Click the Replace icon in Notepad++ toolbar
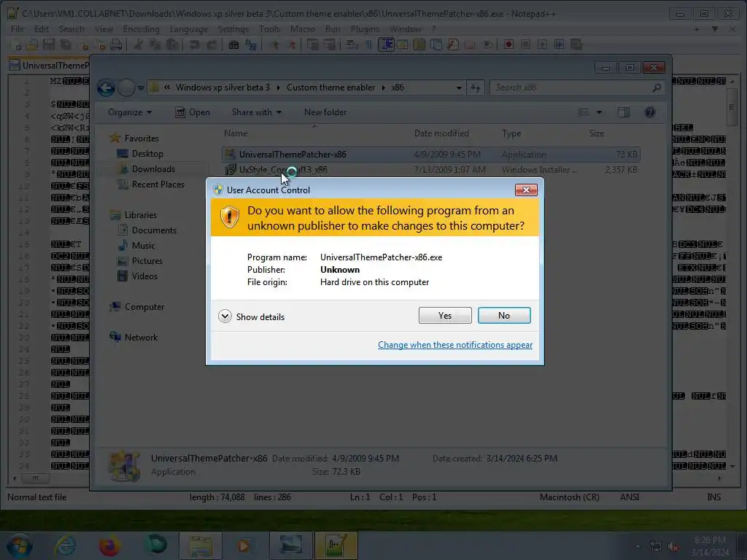The height and width of the screenshot is (560, 747). [251, 44]
